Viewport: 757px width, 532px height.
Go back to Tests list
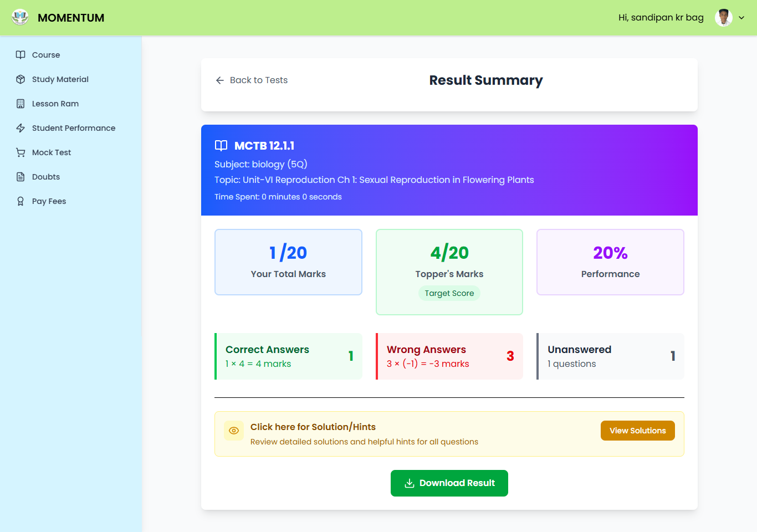coord(252,80)
